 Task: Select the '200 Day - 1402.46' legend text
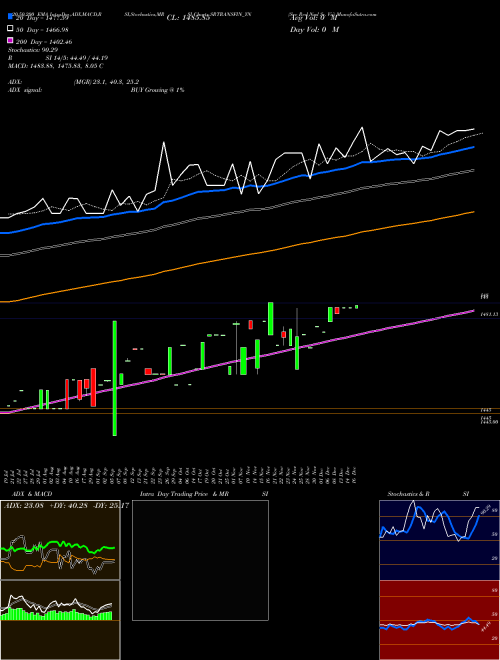point(44,42)
